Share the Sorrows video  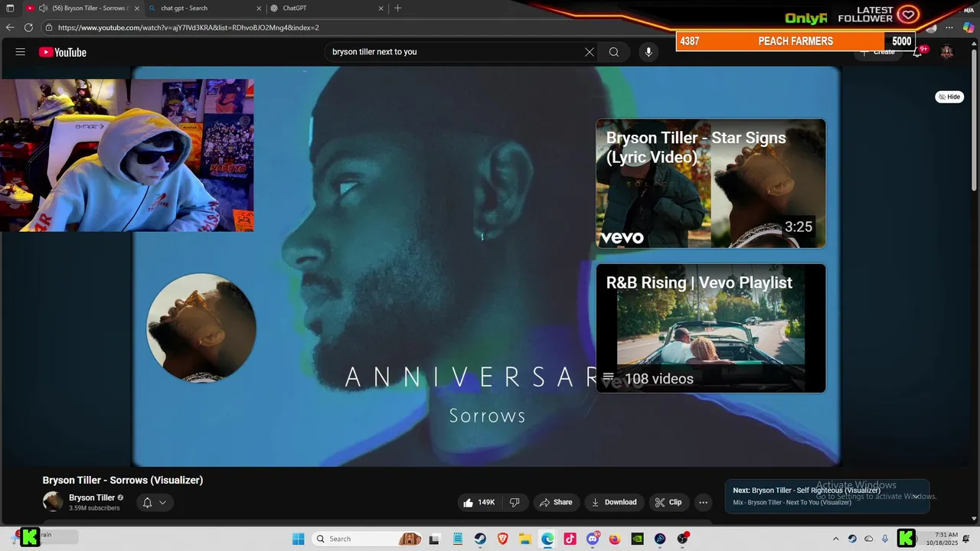[x=556, y=502]
